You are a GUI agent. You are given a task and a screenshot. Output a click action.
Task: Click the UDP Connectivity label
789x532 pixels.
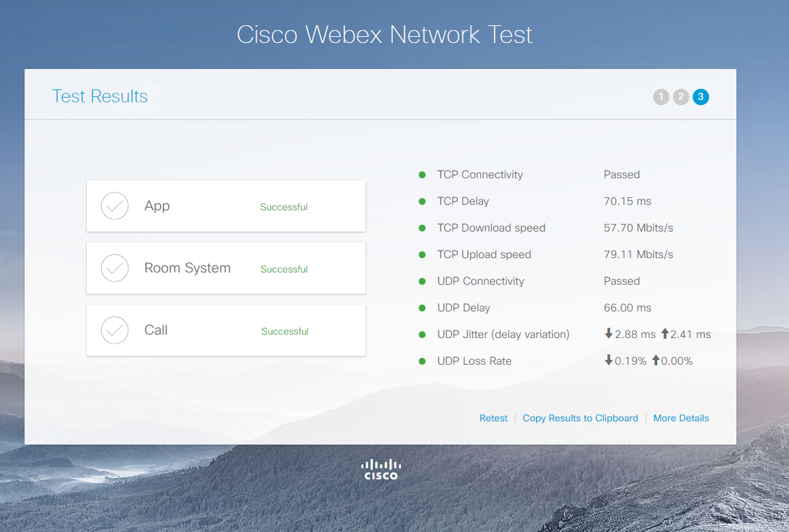[x=480, y=281]
